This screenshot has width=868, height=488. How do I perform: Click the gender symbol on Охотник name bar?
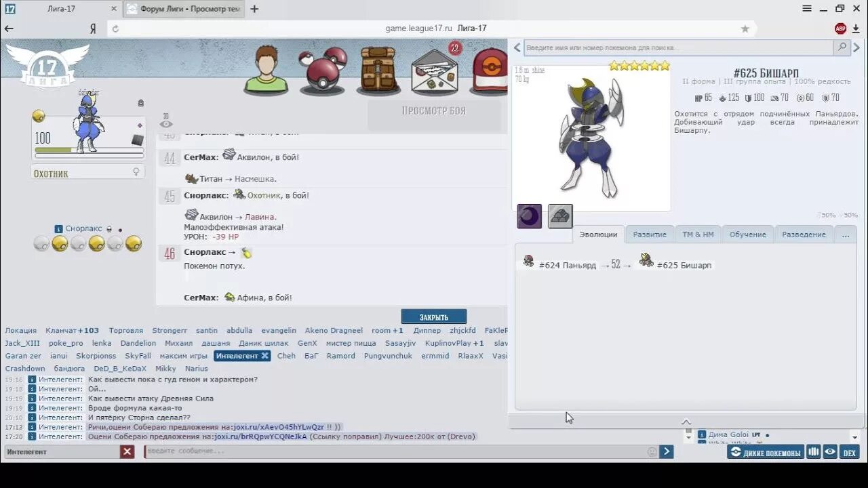pyautogui.click(x=136, y=172)
